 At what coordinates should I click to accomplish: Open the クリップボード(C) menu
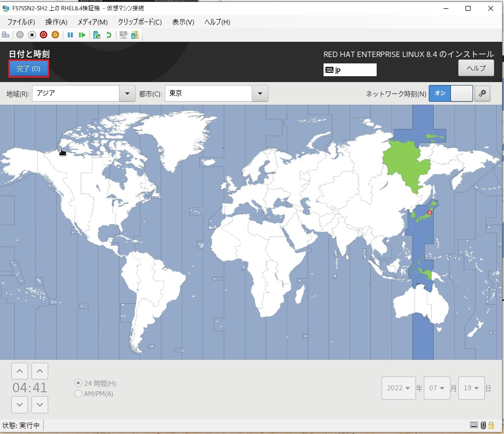[140, 22]
